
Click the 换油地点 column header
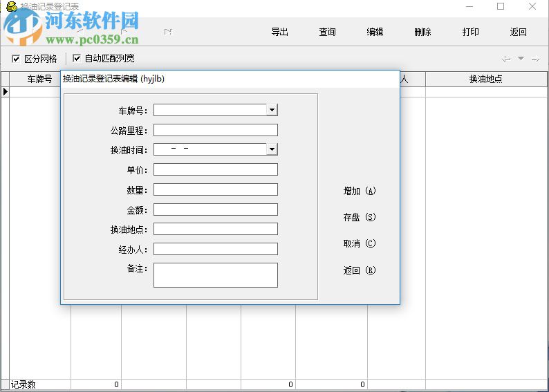(x=486, y=79)
